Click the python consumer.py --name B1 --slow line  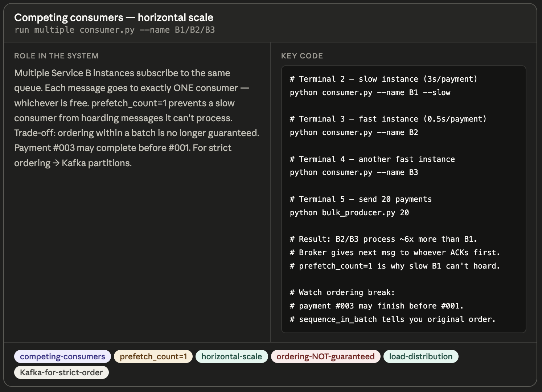coord(370,93)
